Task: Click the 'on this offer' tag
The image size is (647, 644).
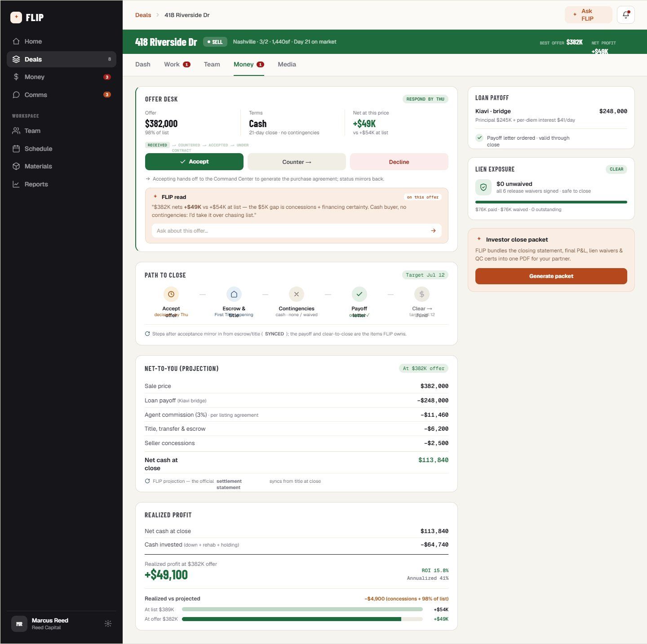Action: (x=423, y=197)
